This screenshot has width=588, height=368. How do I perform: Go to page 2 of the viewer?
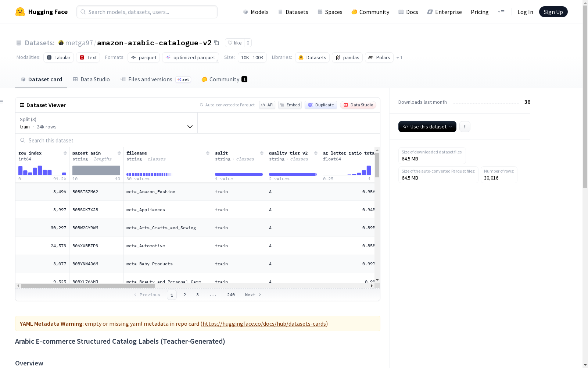pyautogui.click(x=184, y=295)
